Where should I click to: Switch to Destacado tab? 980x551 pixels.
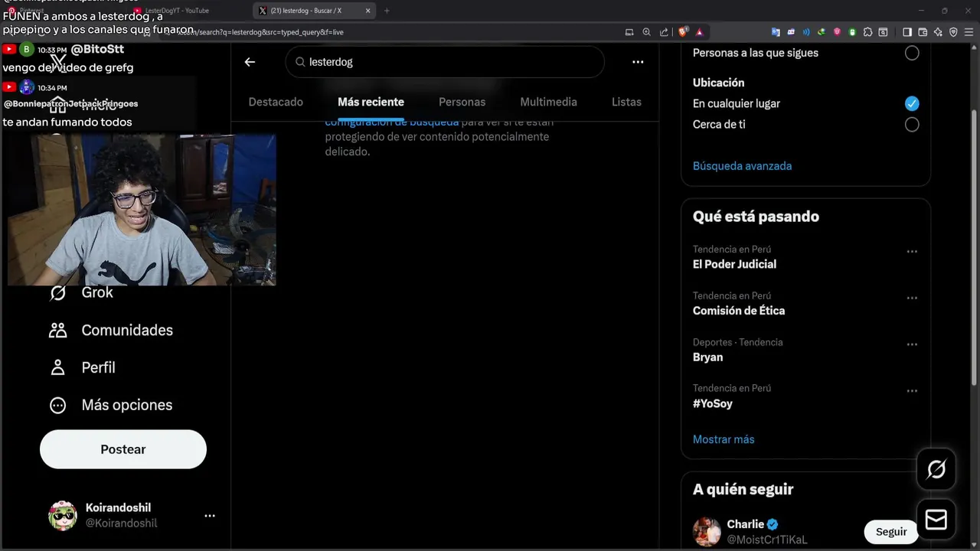point(276,102)
